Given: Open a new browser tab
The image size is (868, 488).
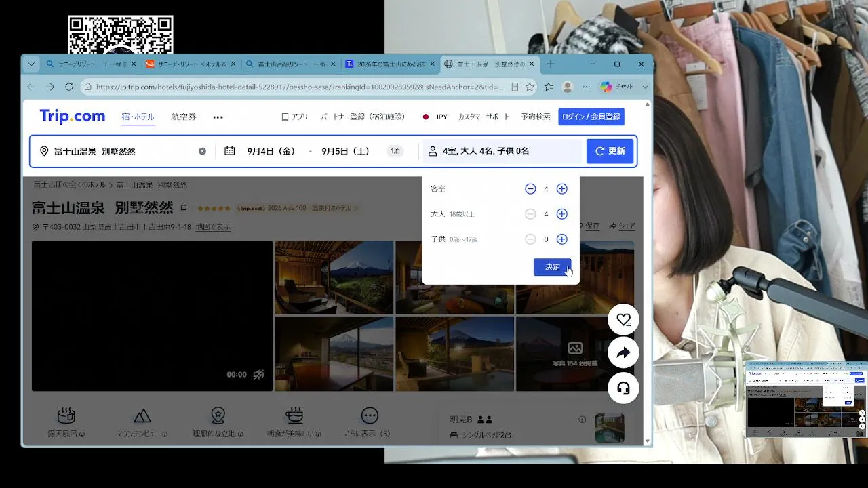Looking at the screenshot, I should pos(551,64).
